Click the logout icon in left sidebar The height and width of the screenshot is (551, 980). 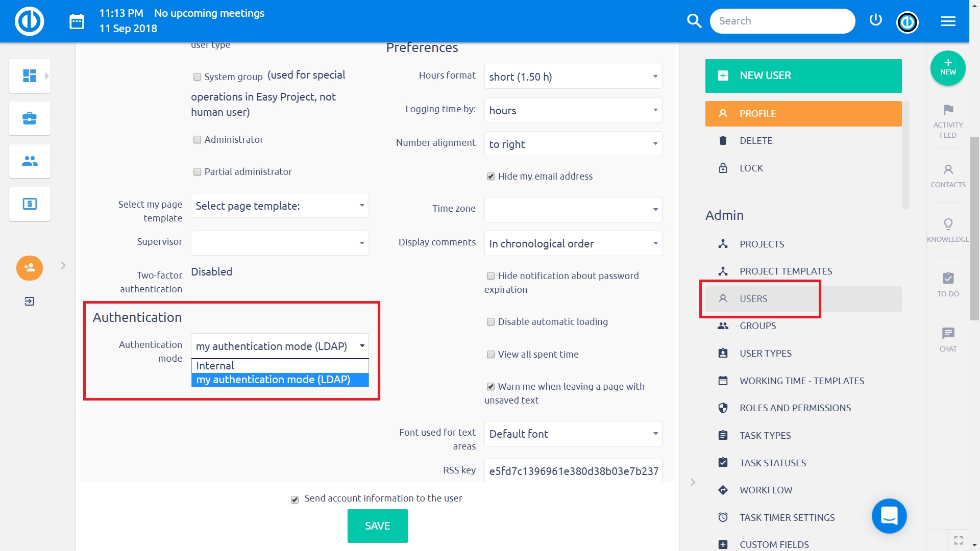pos(29,301)
